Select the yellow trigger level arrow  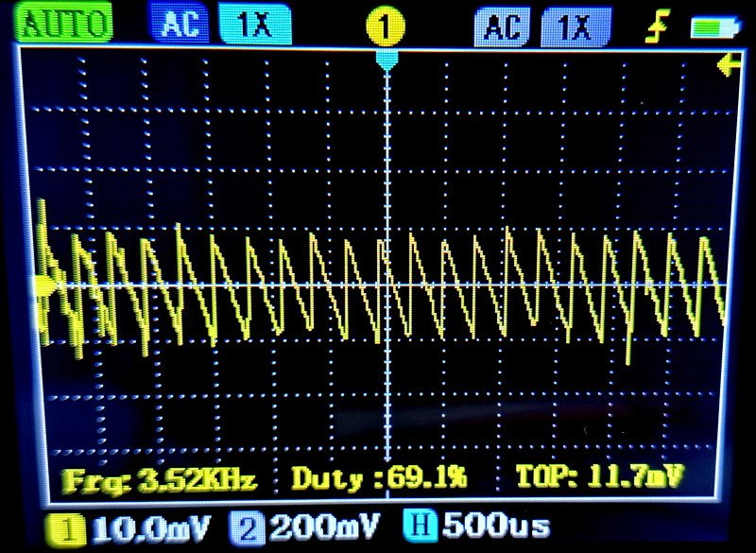pos(727,66)
